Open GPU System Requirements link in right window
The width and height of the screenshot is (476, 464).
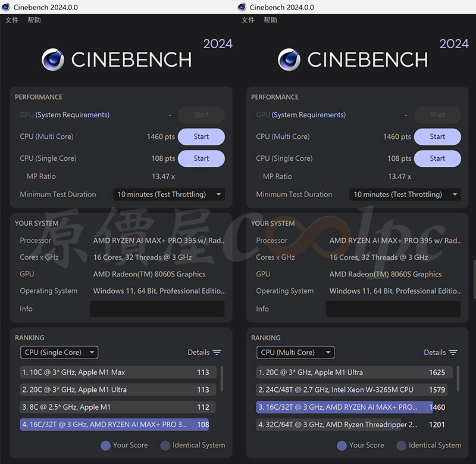[309, 115]
